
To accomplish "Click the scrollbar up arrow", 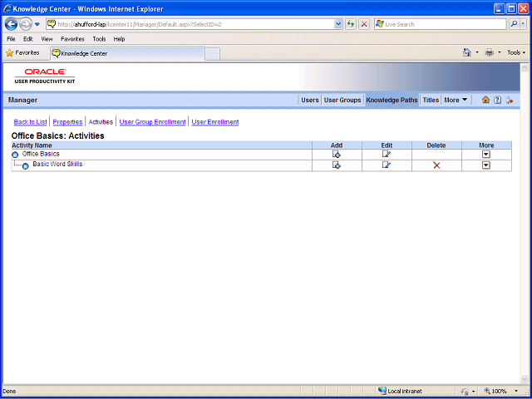I will click(524, 67).
